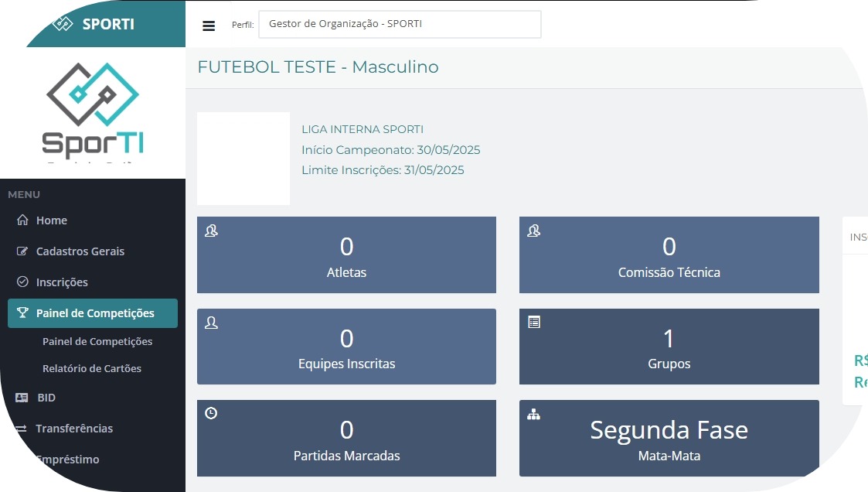Toggle the hamburger sidebar menu
Viewport: 868px width, 492px height.
(x=209, y=26)
